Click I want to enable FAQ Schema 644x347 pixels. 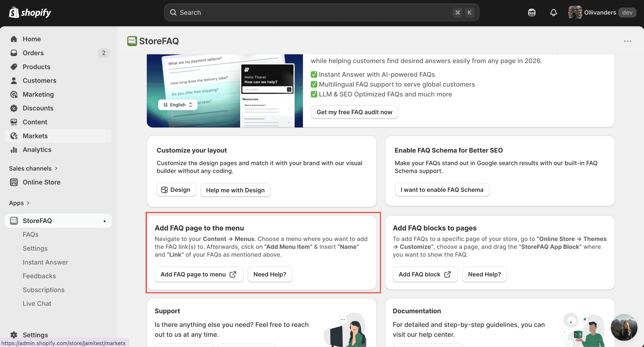coord(442,190)
